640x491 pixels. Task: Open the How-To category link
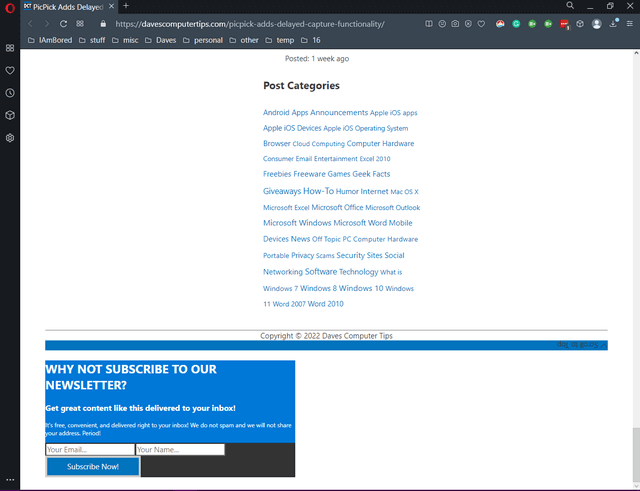click(318, 191)
